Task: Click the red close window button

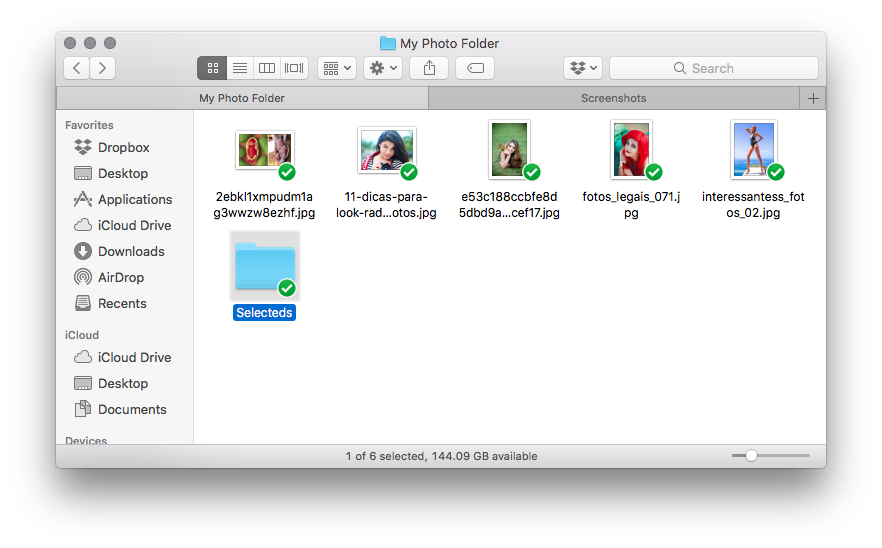Action: 70,43
